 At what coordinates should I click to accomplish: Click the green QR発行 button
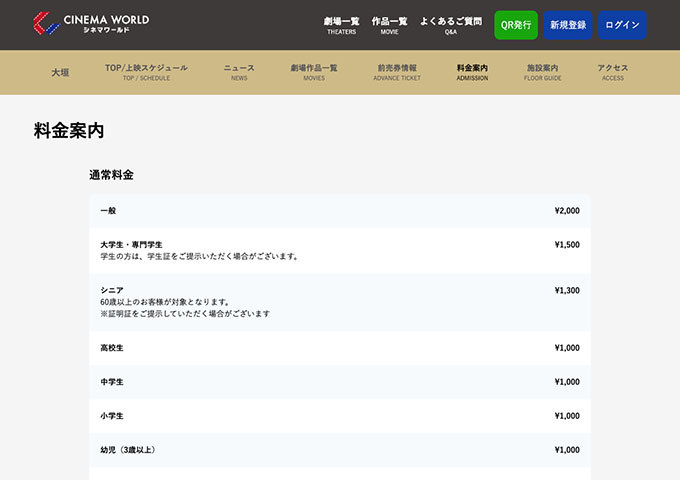click(516, 25)
